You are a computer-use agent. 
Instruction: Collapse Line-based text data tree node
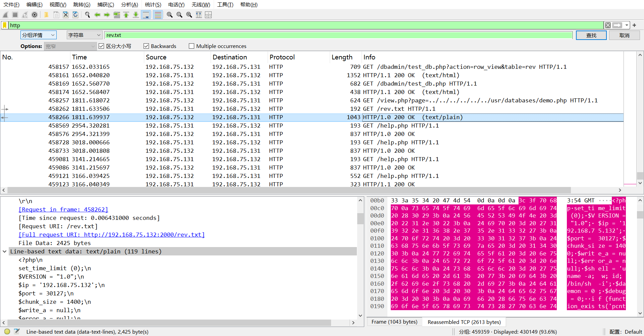pyautogui.click(x=5, y=251)
